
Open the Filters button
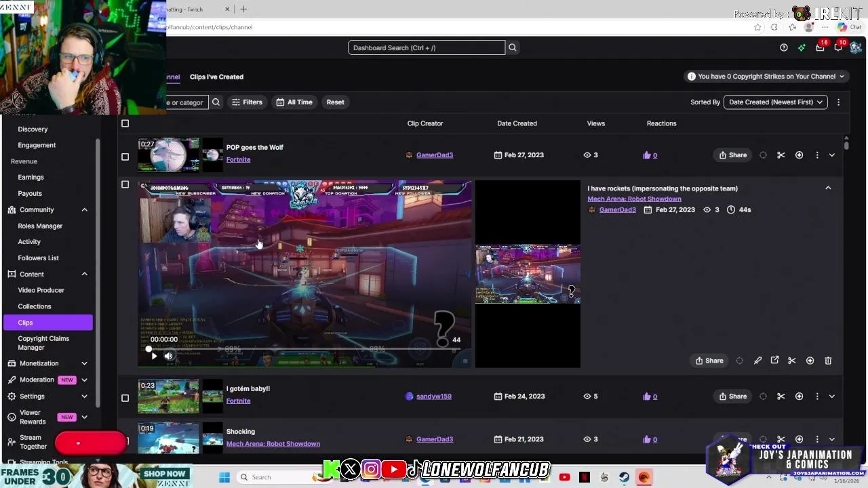[247, 102]
